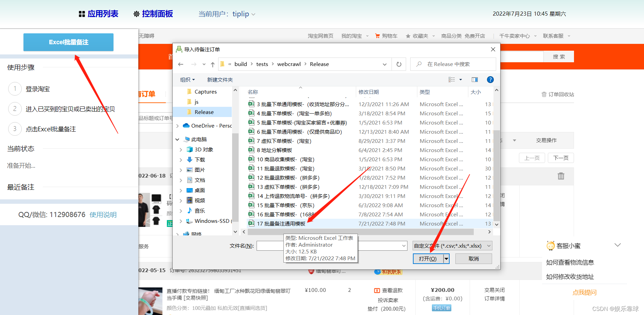Open the 应用列表 grid icon
Image resolution: width=644 pixels, height=315 pixels.
(82, 14)
